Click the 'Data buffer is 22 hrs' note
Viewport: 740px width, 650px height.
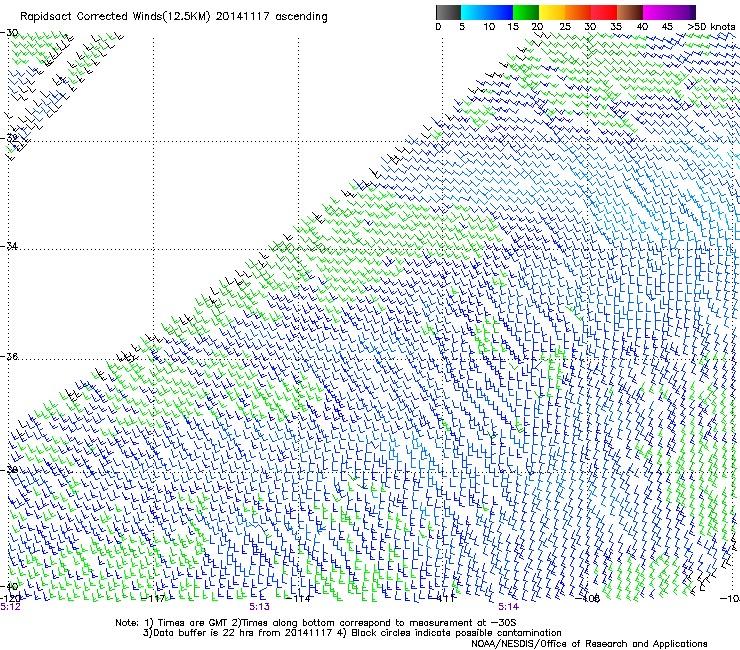coord(352,633)
